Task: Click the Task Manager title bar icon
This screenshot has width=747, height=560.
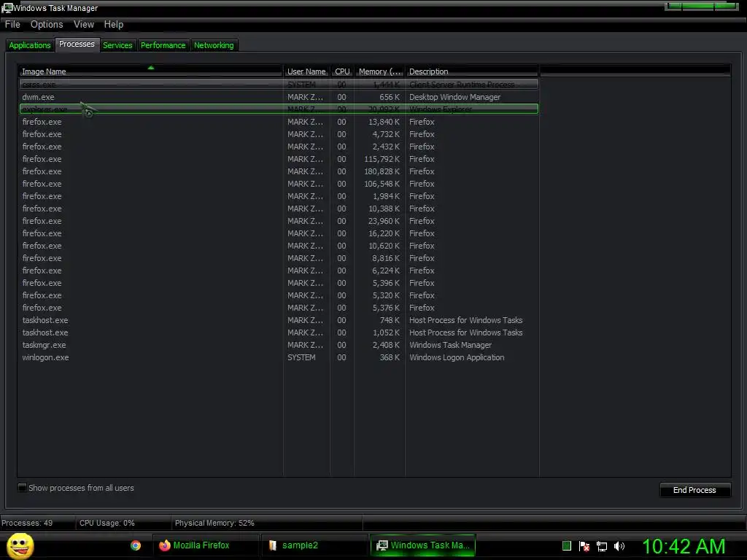Action: [7, 7]
